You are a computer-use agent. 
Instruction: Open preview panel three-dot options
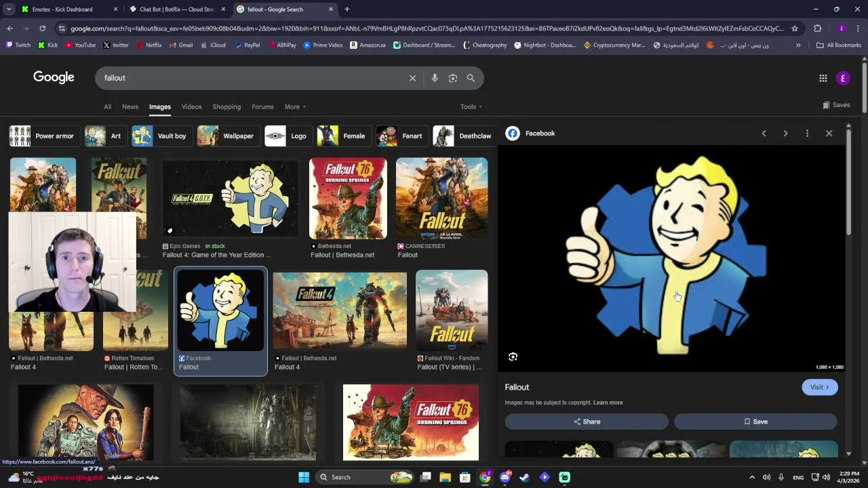(x=807, y=134)
